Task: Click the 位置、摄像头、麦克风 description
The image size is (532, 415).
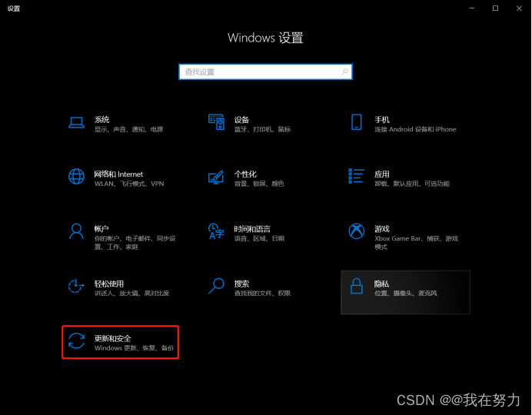Action: click(x=405, y=294)
